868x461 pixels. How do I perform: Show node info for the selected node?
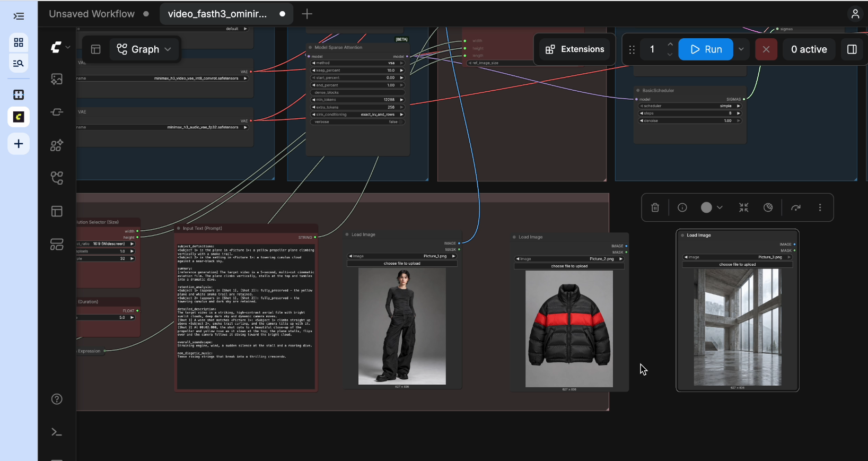[x=682, y=207]
